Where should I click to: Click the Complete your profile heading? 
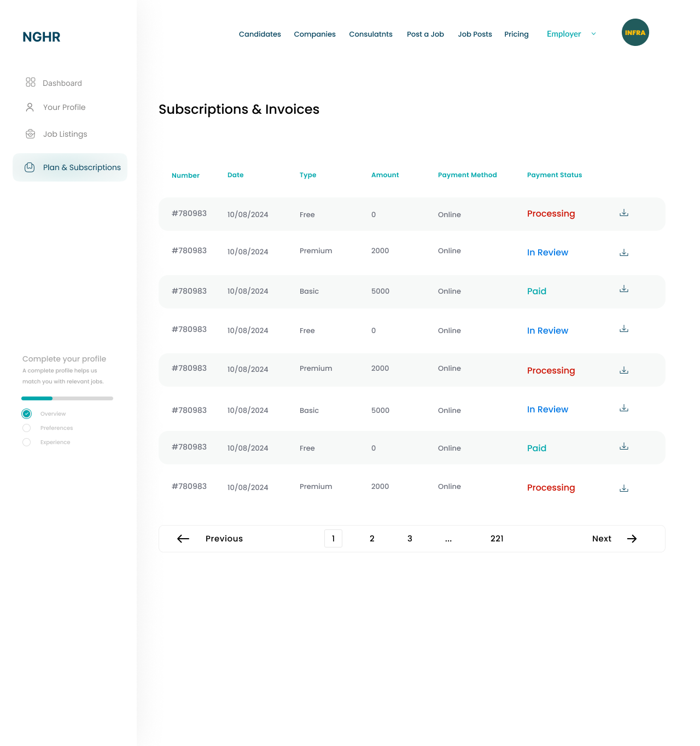coord(64,359)
